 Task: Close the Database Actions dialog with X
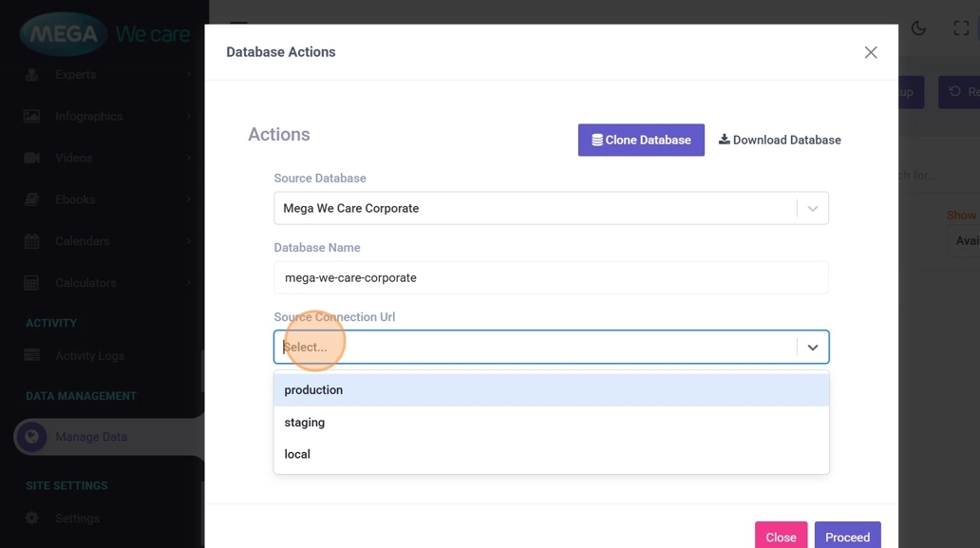pos(871,52)
